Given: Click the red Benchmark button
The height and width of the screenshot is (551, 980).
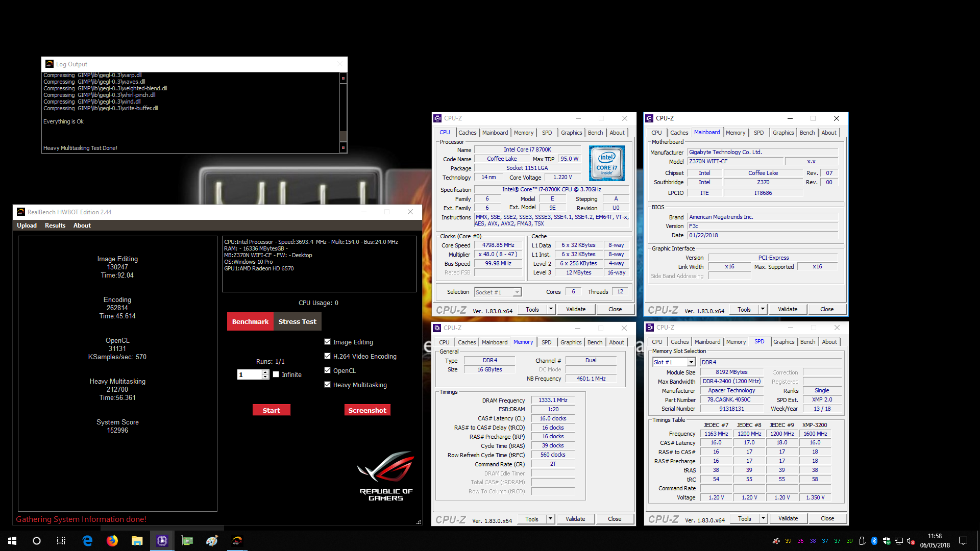Looking at the screenshot, I should tap(250, 321).
